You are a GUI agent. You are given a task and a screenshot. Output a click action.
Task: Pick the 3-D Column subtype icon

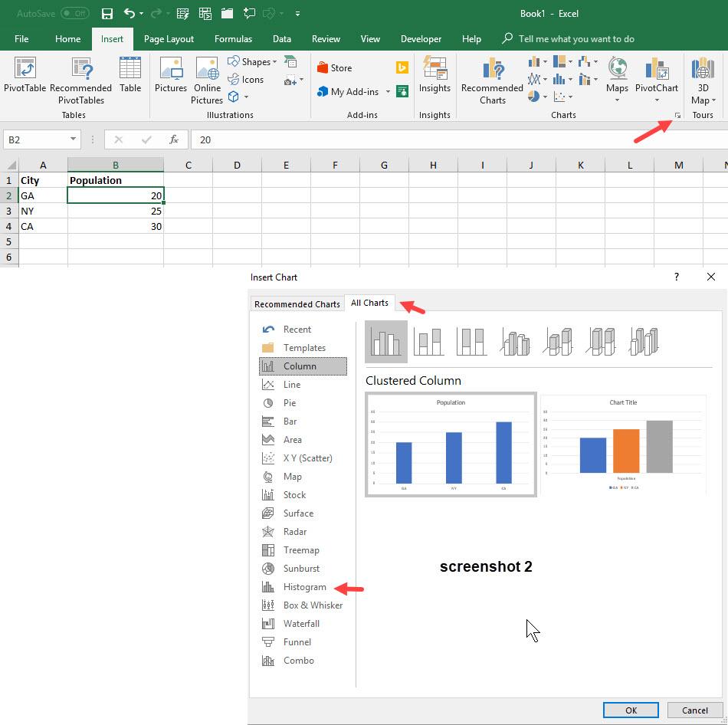[644, 342]
